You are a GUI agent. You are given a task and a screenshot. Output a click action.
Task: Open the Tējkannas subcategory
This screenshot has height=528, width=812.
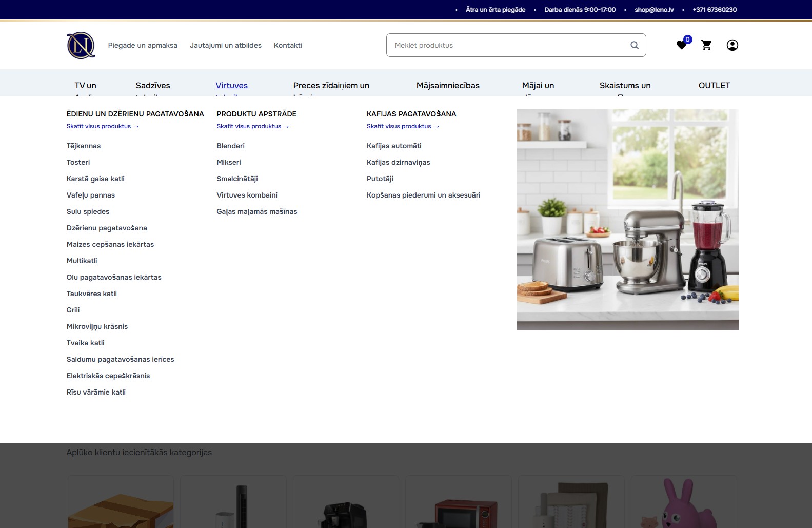(84, 146)
